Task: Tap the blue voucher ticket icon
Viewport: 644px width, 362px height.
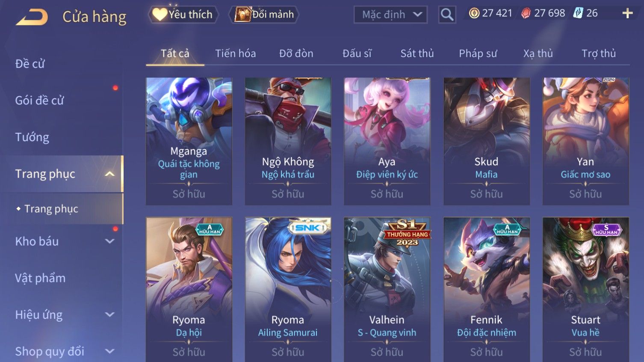Action: click(578, 13)
